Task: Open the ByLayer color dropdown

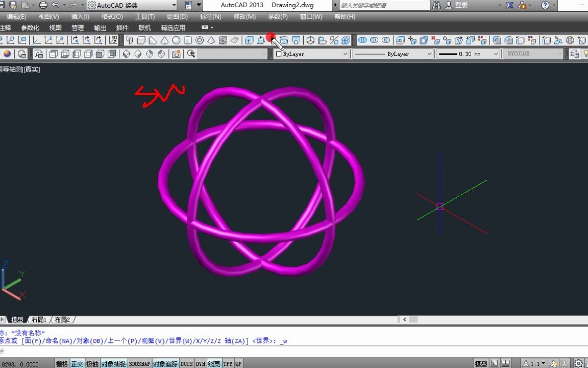Action: tap(346, 54)
